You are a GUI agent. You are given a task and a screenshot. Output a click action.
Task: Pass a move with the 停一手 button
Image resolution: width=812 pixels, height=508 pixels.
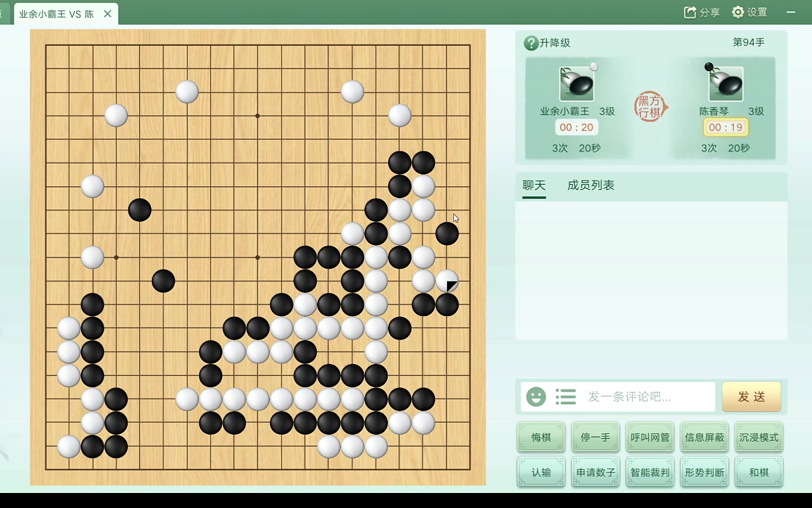595,437
